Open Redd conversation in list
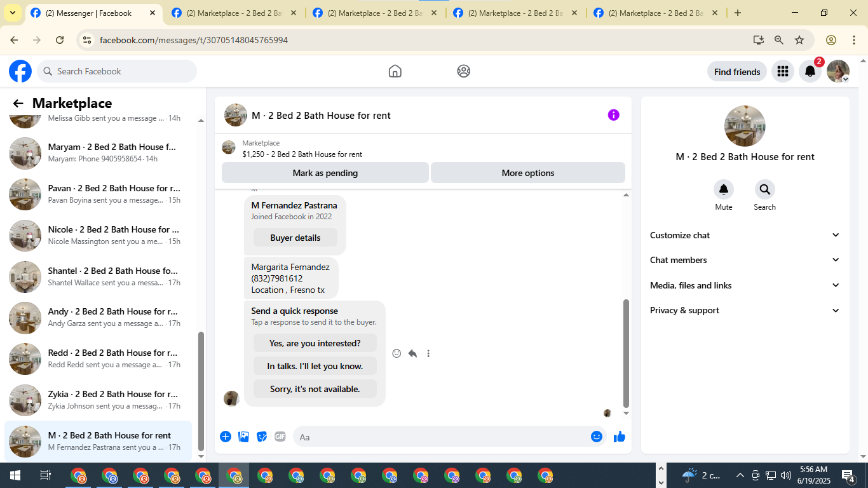Screen dimensions: 868x488 (98, 359)
